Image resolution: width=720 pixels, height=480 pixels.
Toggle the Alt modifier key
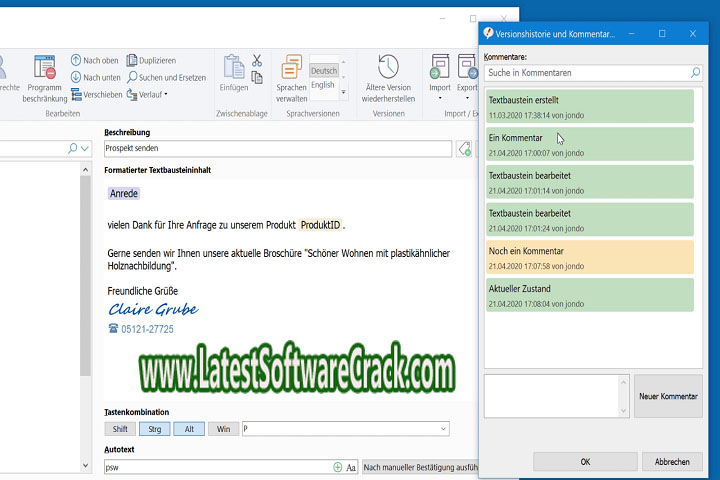(189, 429)
